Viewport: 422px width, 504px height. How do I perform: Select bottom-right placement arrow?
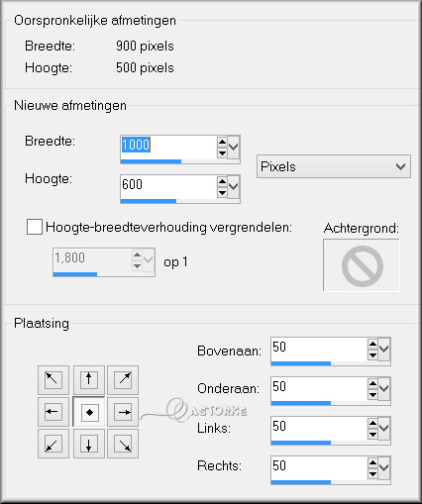pyautogui.click(x=123, y=444)
